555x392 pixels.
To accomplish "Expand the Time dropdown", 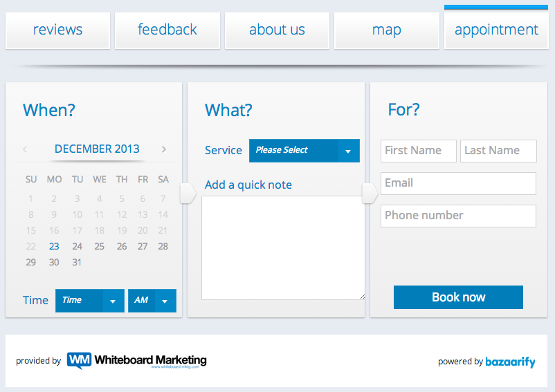I will 90,301.
